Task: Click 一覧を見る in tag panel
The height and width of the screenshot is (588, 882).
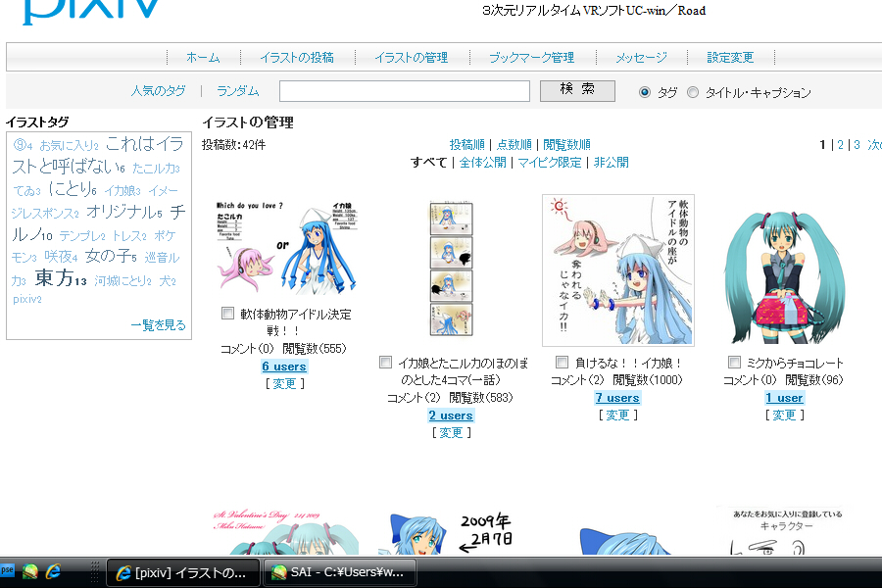Action: [158, 324]
